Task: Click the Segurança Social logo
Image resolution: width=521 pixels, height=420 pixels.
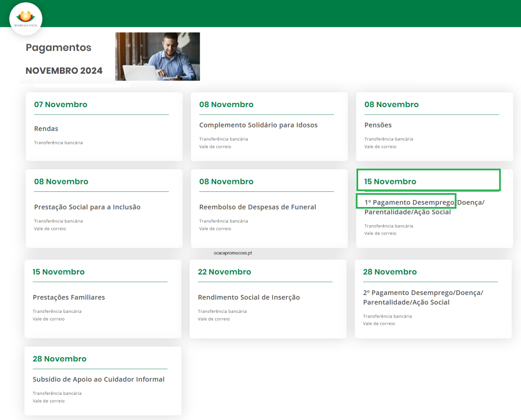Action: click(x=26, y=19)
